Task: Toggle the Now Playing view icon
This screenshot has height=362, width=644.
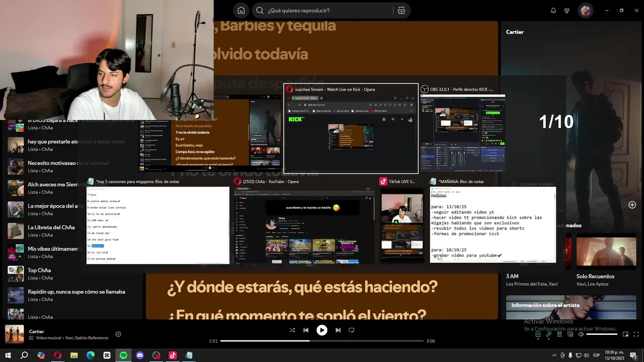Action: coord(538,334)
